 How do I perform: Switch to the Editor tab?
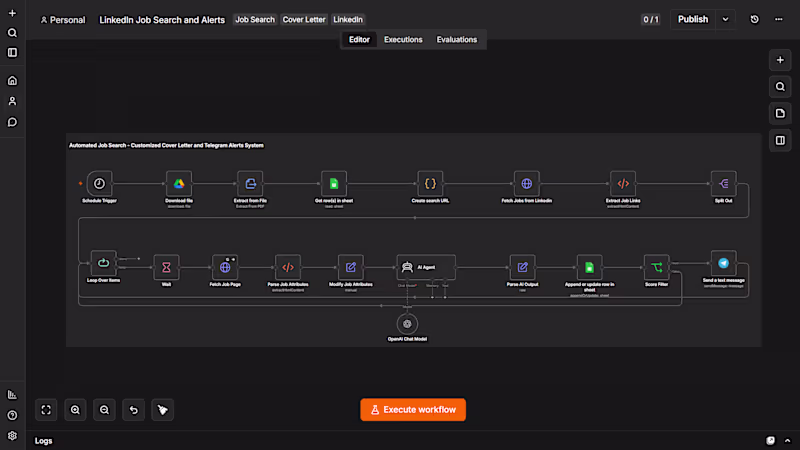coord(359,39)
